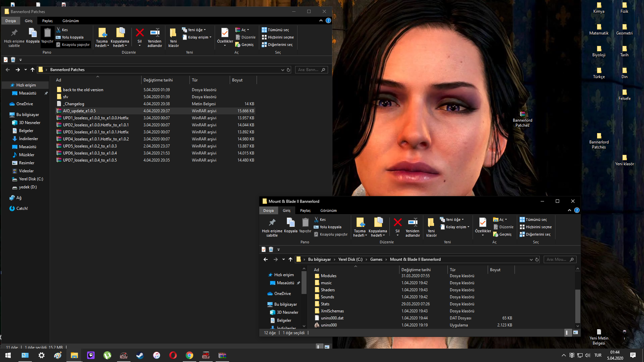Viewport: 644px width, 362px height.
Task: Click Kes in the Mount & Blade II ribbon
Action: tap(320, 220)
